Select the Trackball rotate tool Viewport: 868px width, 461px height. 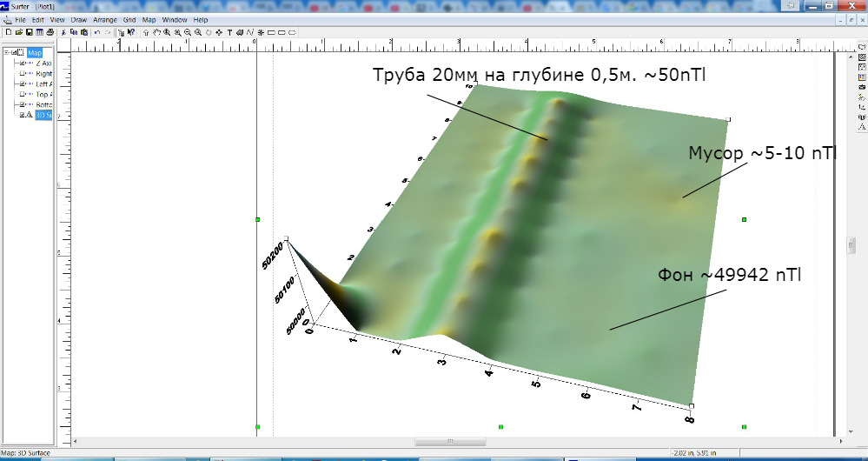pyautogui.click(x=219, y=33)
